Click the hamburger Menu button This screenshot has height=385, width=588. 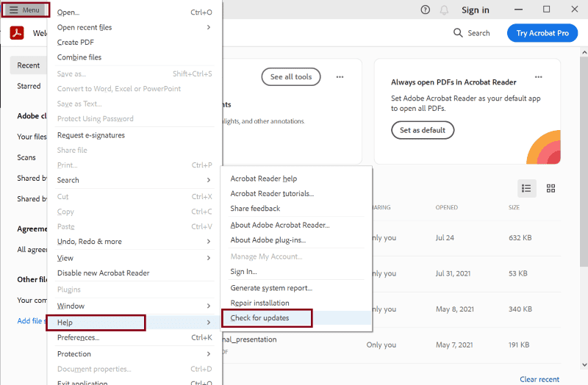(25, 10)
